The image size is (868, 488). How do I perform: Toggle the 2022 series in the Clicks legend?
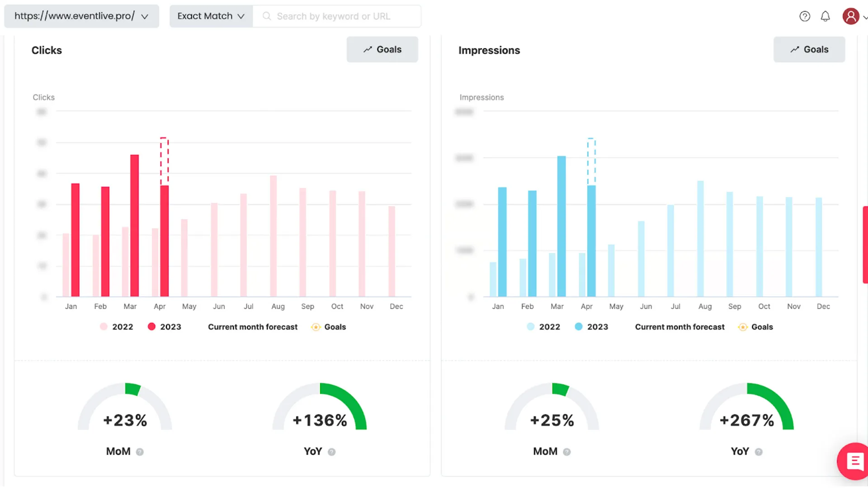click(x=117, y=327)
